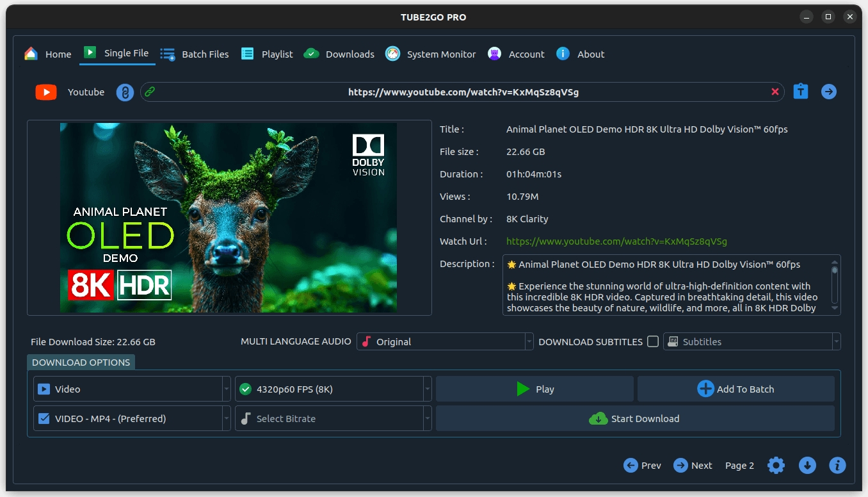
Task: Click the 10.79M views value
Action: pyautogui.click(x=522, y=197)
